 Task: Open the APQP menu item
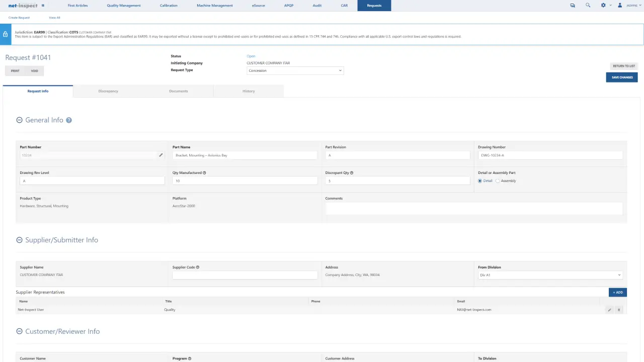[x=289, y=6]
